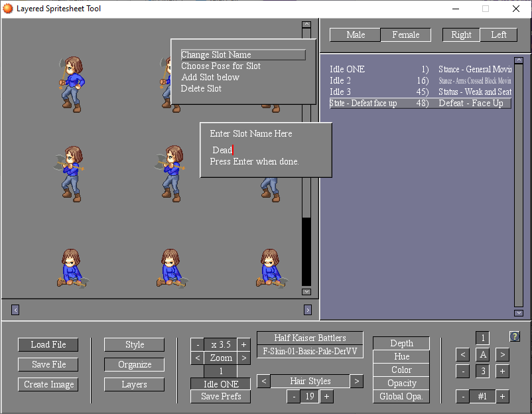
Task: Go to next hair style arrow
Action: tap(357, 381)
